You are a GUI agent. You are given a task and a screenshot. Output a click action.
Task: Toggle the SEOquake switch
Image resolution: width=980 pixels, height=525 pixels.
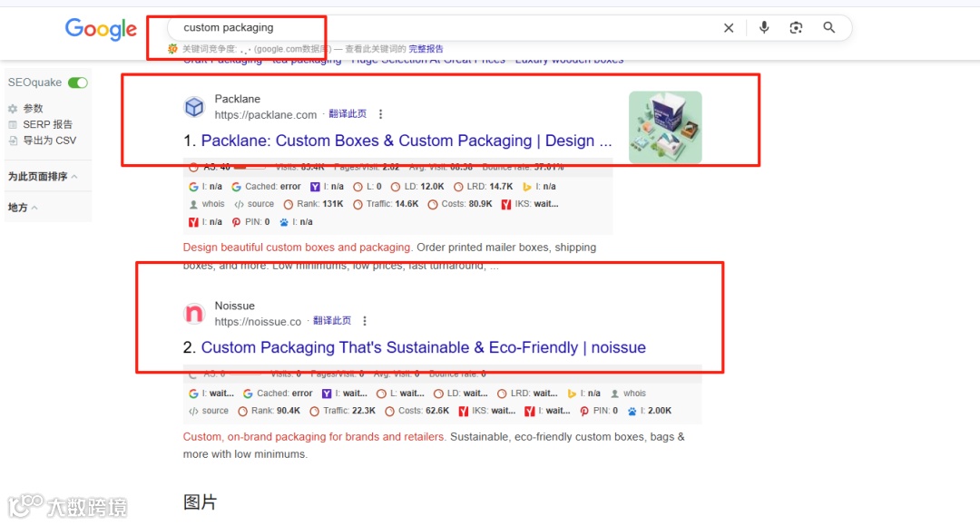(78, 83)
